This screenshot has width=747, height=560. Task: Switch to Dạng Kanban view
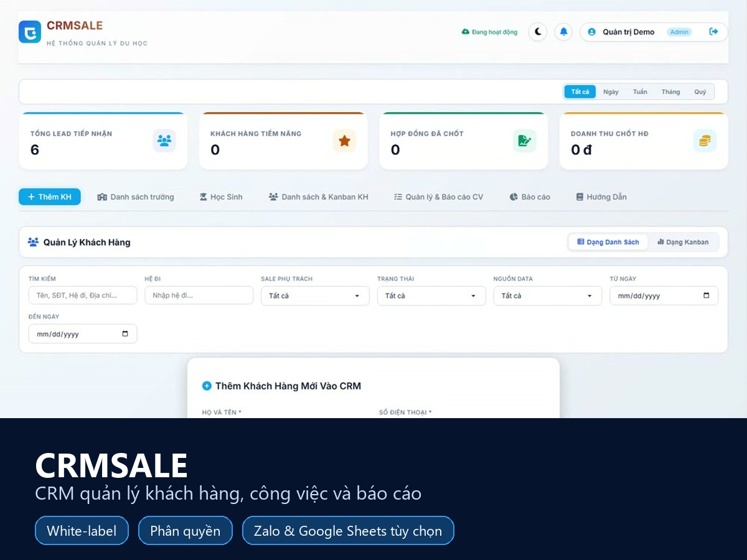pyautogui.click(x=683, y=242)
